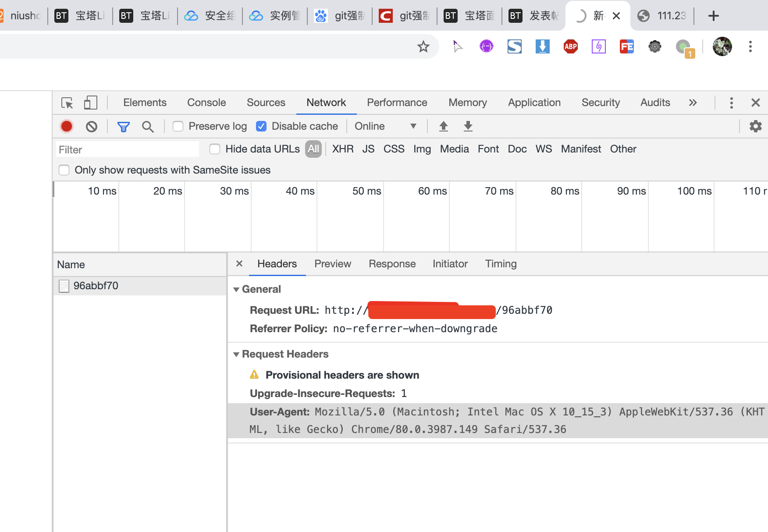The width and height of the screenshot is (768, 532).
Task: Switch to the Console tab
Action: (206, 103)
